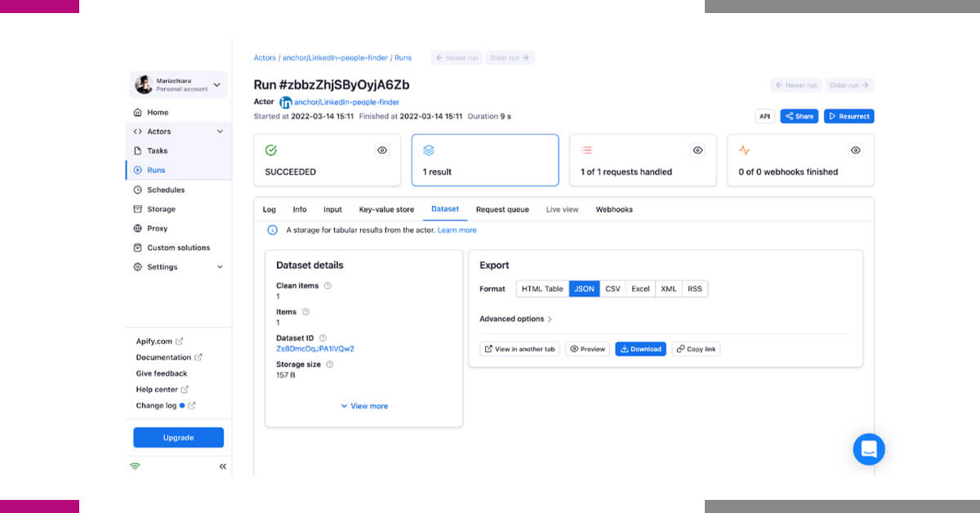Click the red list icon in requests card
The image size is (980, 513).
coord(586,150)
